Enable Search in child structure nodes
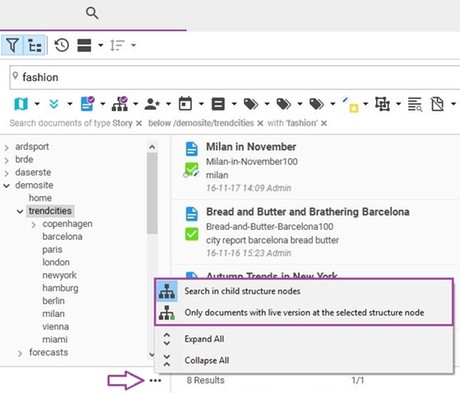The image size is (460, 393). tap(242, 291)
